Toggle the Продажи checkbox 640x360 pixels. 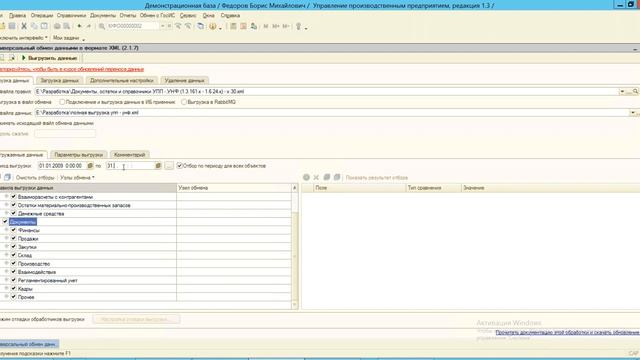point(13,238)
